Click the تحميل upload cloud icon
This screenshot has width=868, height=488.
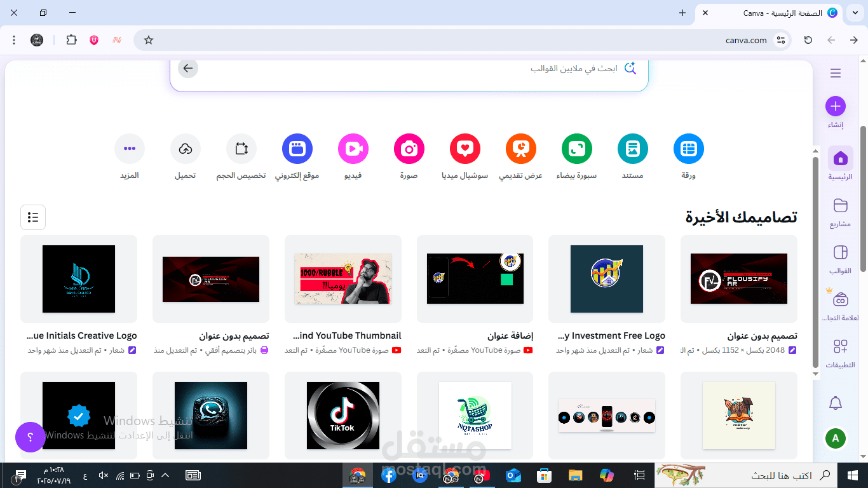coord(186,149)
